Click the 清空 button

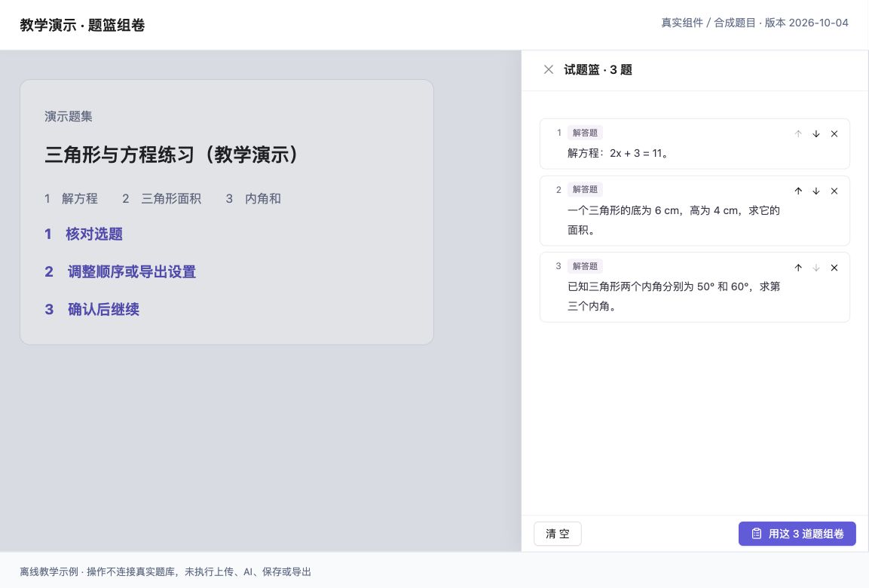[558, 534]
